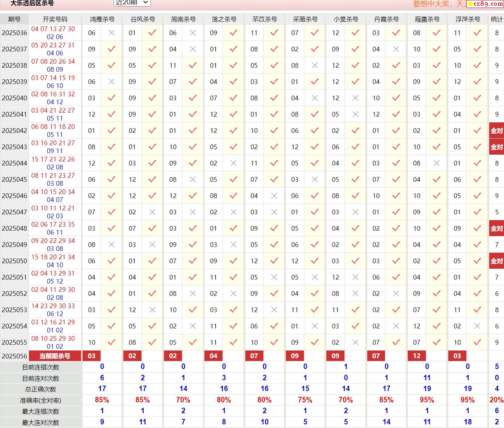Click the 目前连错次数 row label
The image size is (504, 428).
click(41, 367)
